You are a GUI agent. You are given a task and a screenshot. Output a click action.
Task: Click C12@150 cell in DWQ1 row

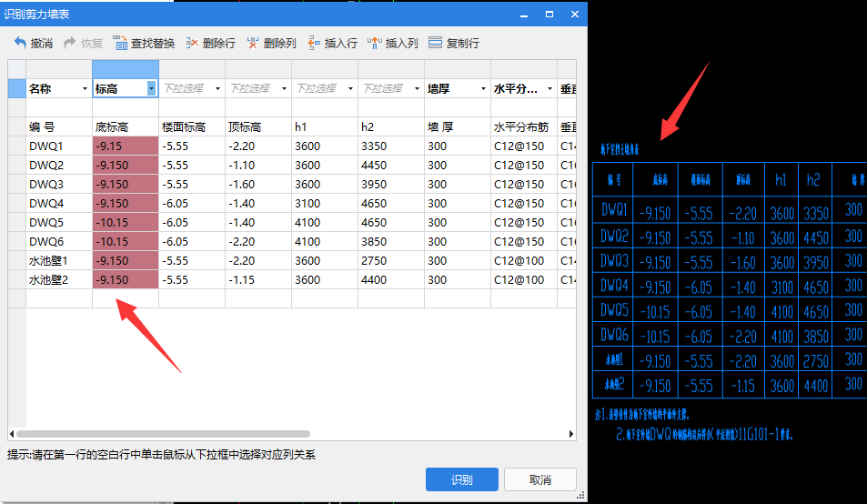click(524, 146)
